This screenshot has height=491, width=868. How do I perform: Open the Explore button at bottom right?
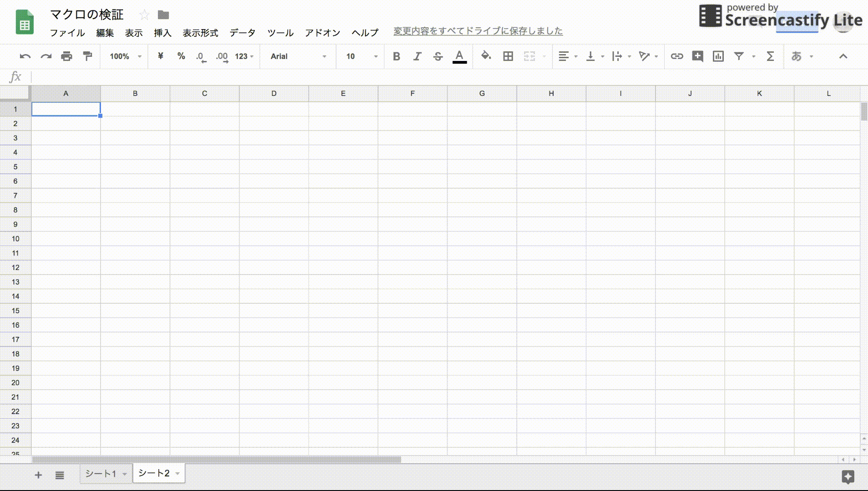[848, 477]
